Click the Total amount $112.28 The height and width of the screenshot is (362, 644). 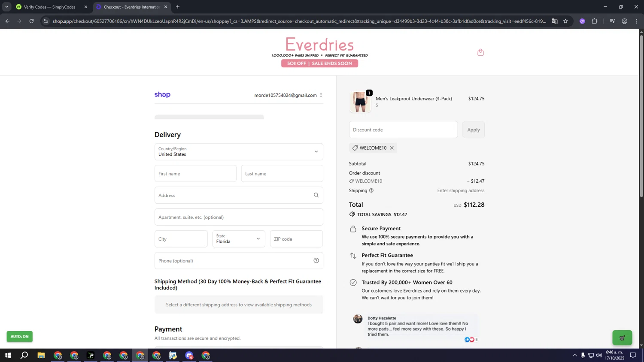(474, 205)
